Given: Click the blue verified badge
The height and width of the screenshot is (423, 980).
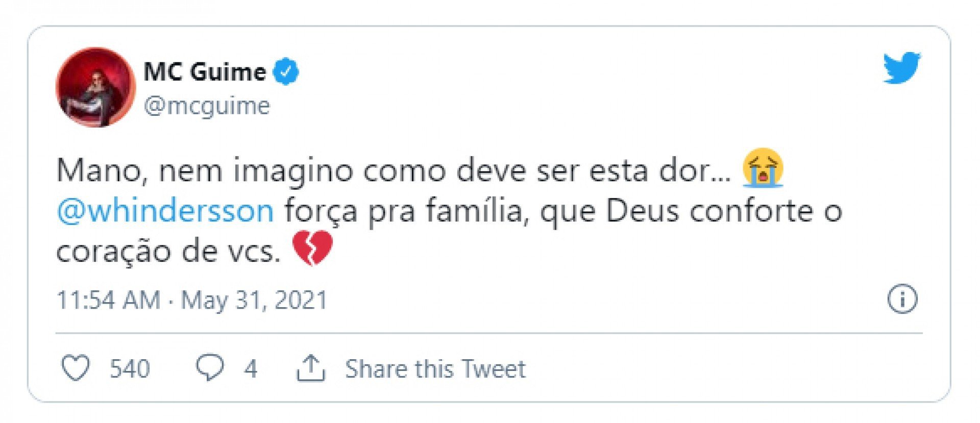Looking at the screenshot, I should coord(286,72).
